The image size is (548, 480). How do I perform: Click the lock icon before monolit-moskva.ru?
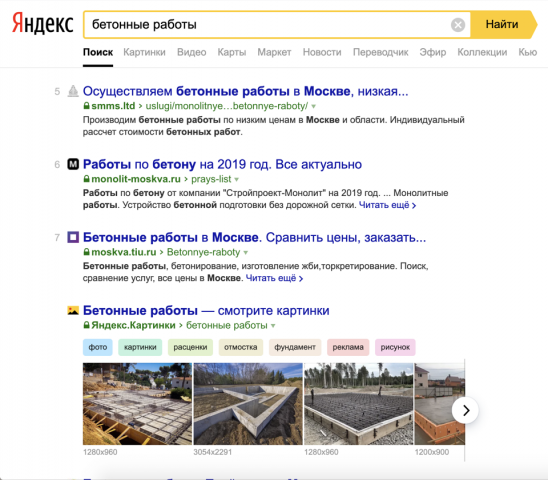pyautogui.click(x=86, y=179)
